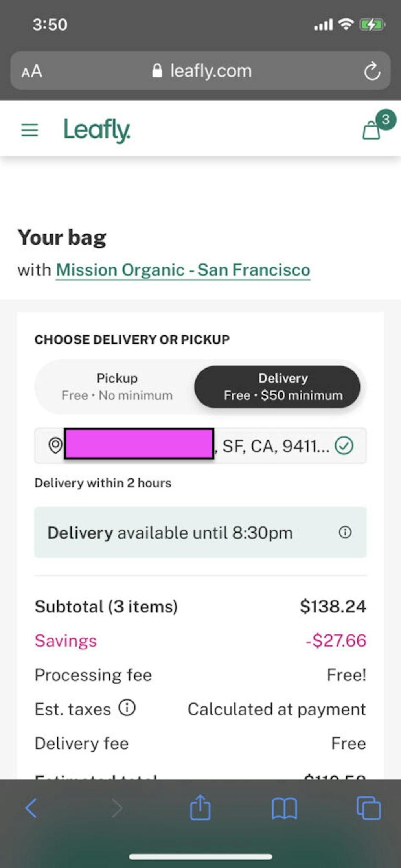
Task: Tap the Delivery available until 8:30pm banner
Action: point(189,532)
